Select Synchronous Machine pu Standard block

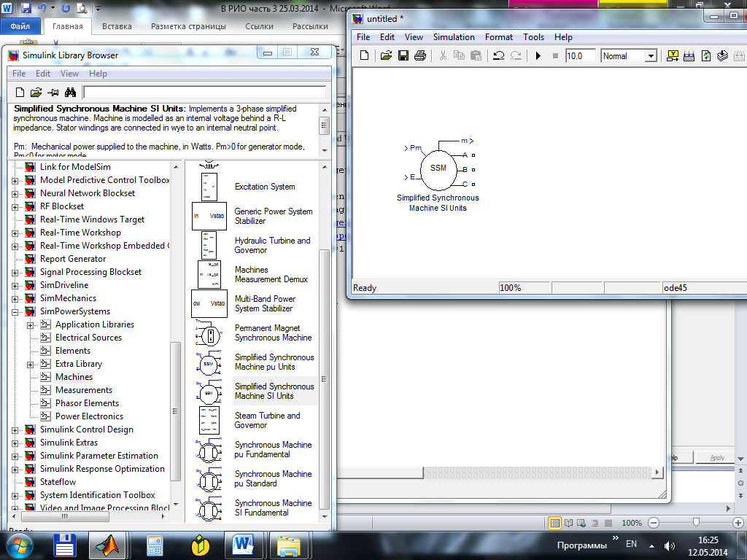point(273,478)
